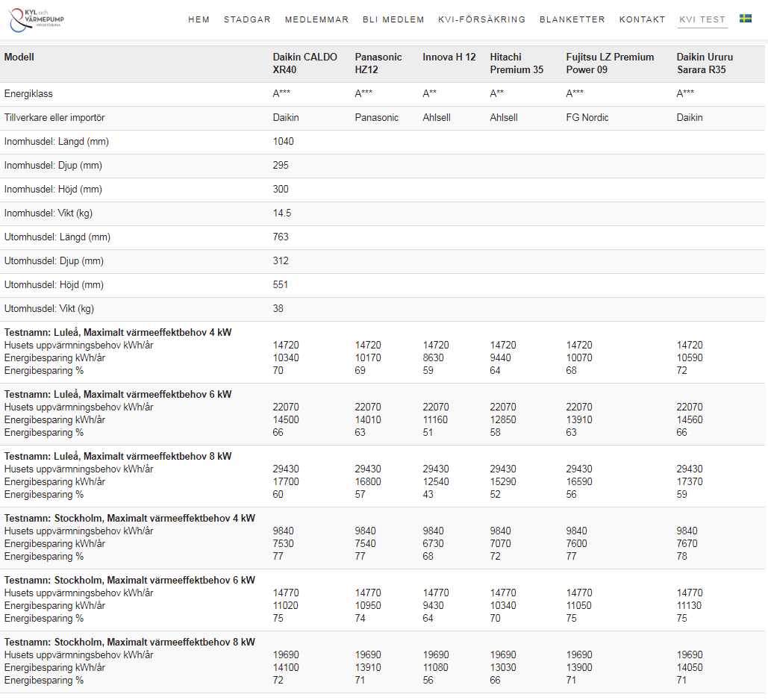Image resolution: width=768 pixels, height=700 pixels.
Task: Open the STADGAR menu item
Action: (x=247, y=19)
